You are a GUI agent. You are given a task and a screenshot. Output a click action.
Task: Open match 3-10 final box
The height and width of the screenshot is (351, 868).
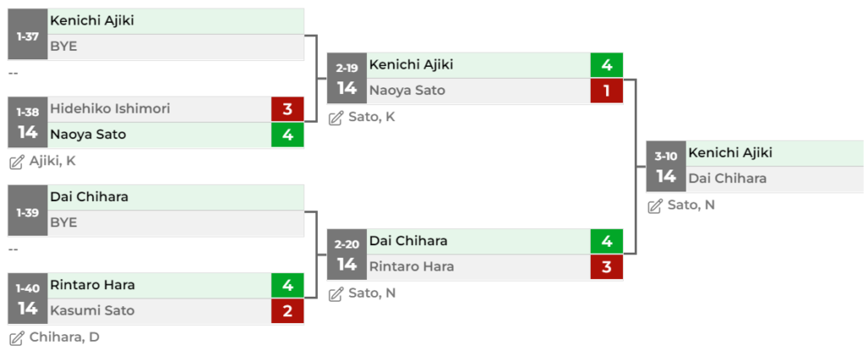[665, 167]
